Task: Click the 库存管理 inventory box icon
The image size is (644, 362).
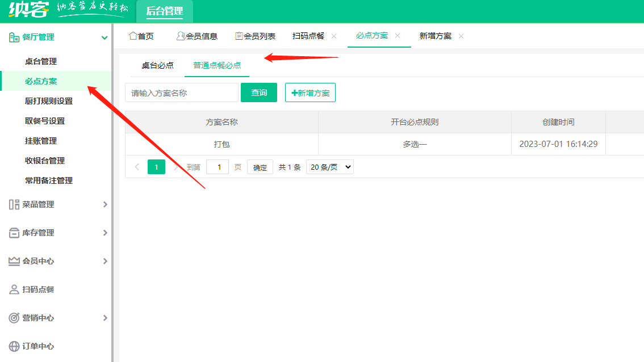Action: pos(14,233)
